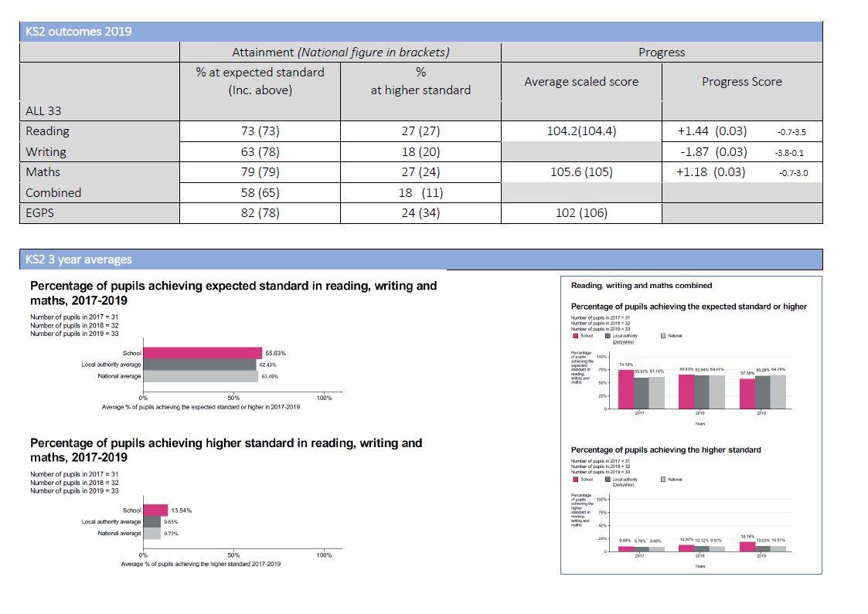The width and height of the screenshot is (868, 614).
Task: Click Local authority legend swatch in expected standard chart
Action: (x=608, y=336)
